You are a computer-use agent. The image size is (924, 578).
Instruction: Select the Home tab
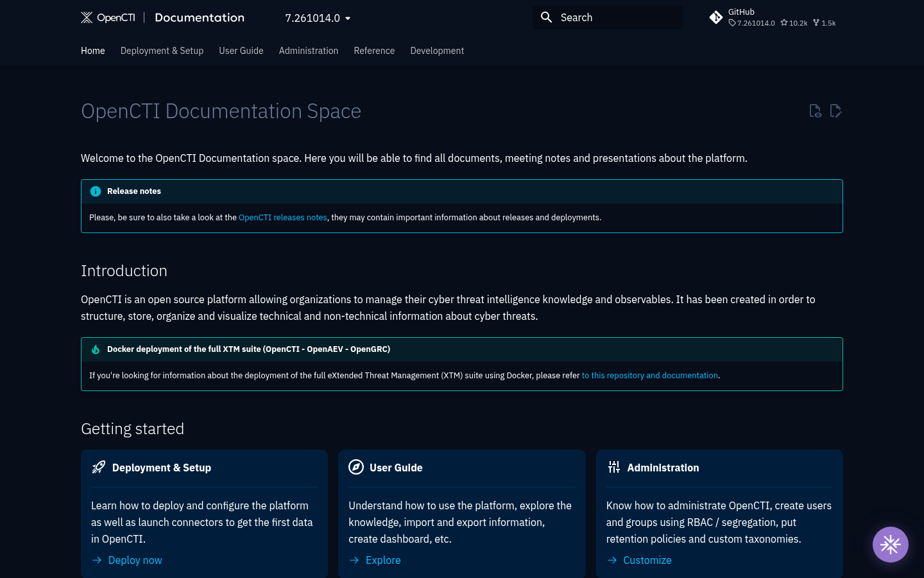[93, 51]
